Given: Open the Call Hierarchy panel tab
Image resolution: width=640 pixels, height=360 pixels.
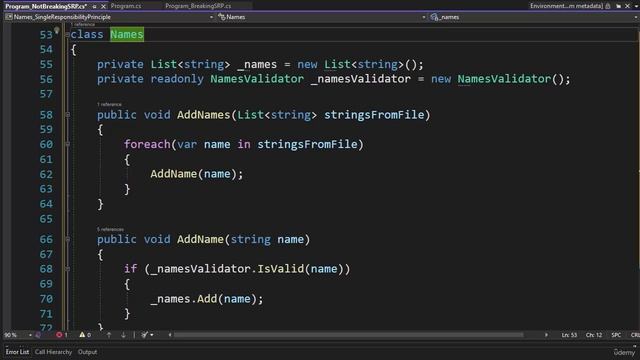Looking at the screenshot, I should 53,352.
